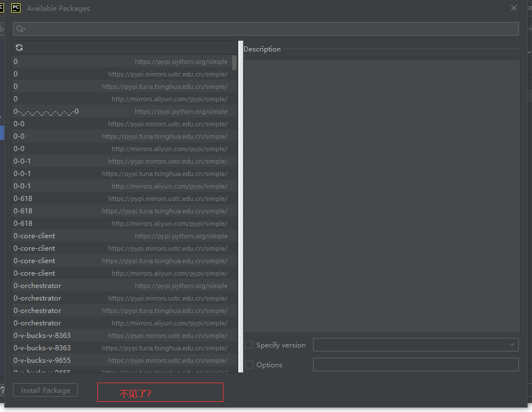Close the Available Packages dialog

point(514,8)
